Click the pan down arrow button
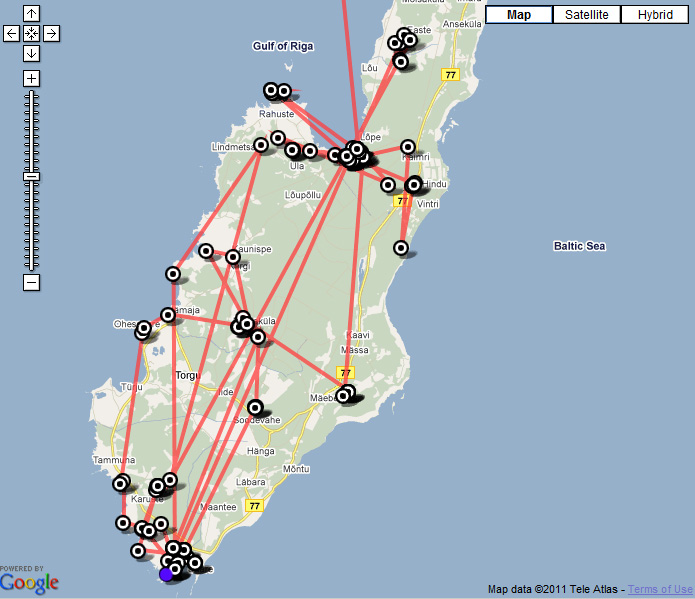 click(x=32, y=52)
